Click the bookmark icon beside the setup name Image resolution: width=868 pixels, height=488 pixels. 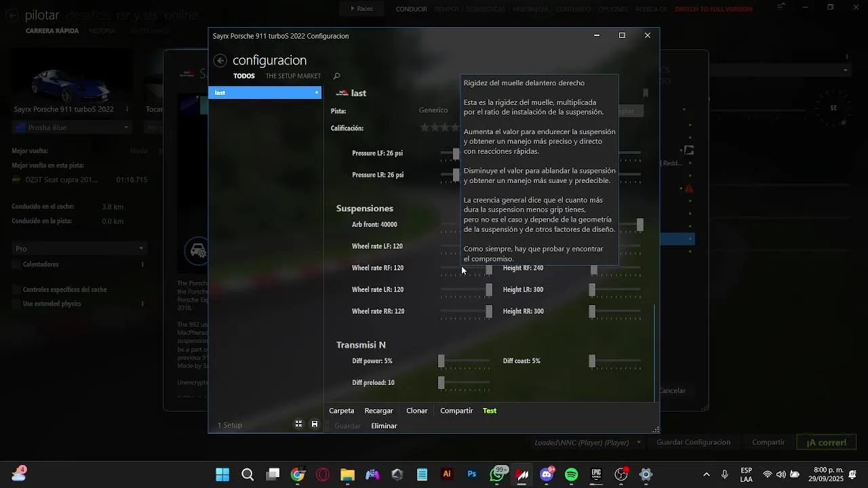click(x=646, y=93)
